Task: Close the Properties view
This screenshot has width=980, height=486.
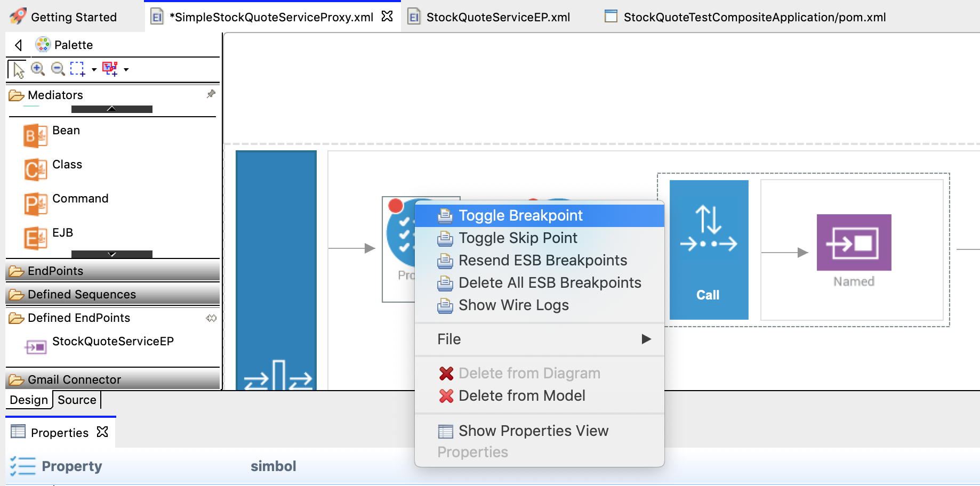Action: point(102,432)
